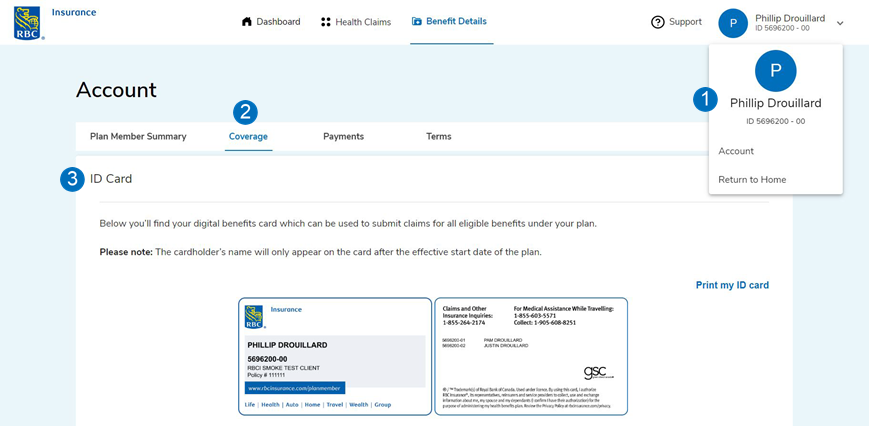869x426 pixels.
Task: Click RBCI SMOKE TEST CLIENT text
Action: tap(283, 368)
